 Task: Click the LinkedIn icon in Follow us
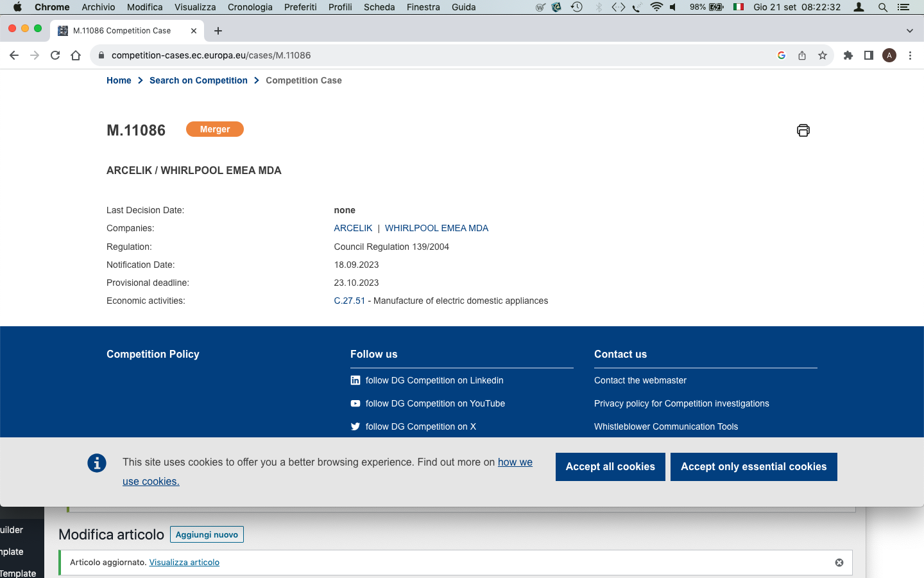click(355, 380)
